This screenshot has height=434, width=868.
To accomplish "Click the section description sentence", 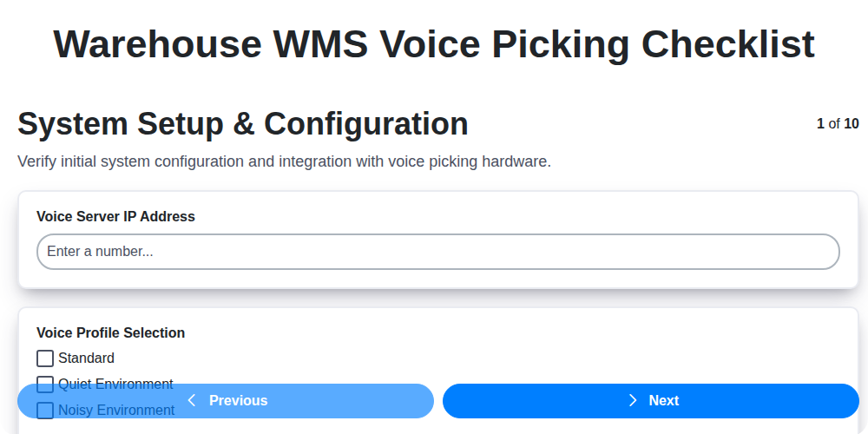I will pyautogui.click(x=284, y=161).
